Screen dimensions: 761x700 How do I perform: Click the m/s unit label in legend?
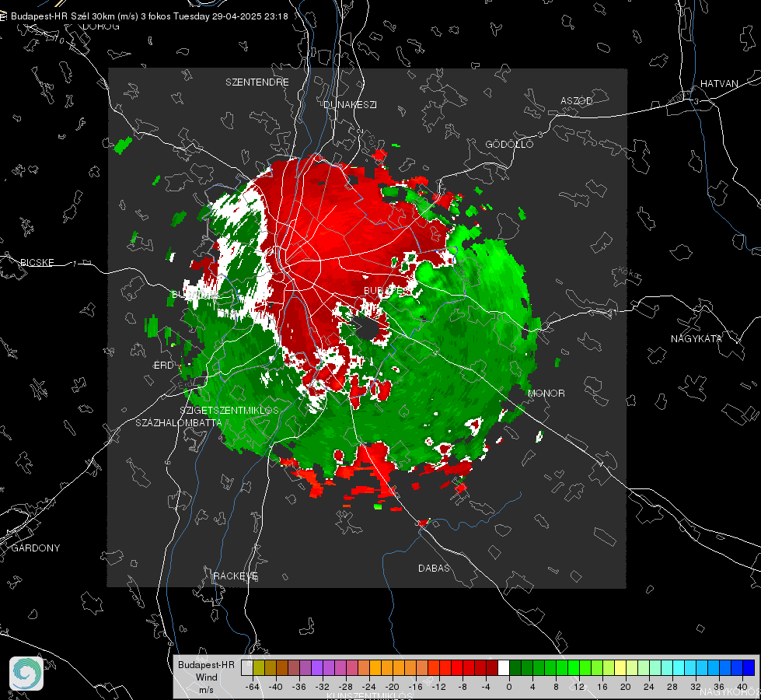click(206, 690)
